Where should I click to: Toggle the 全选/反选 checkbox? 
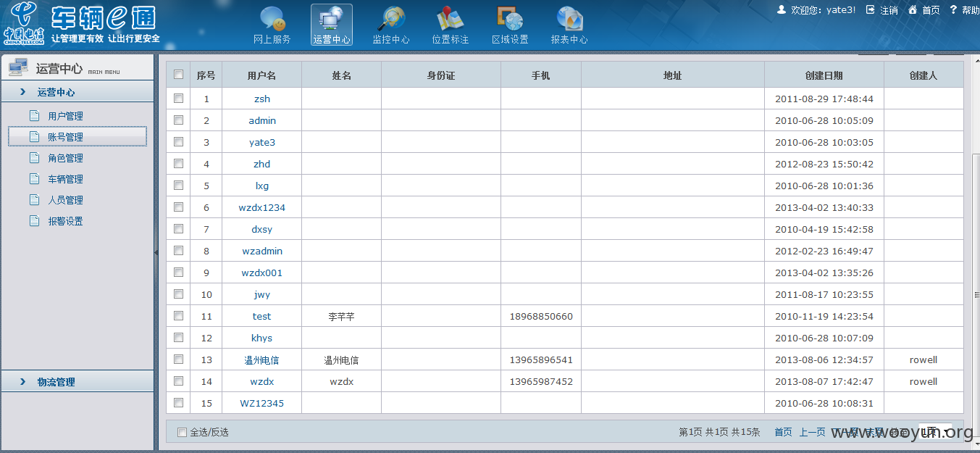(x=183, y=432)
